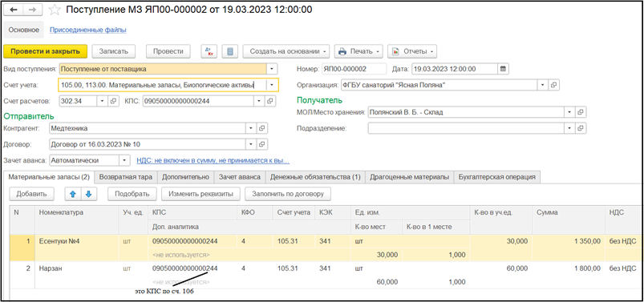Screen dimensions: 644x302
Task: Switch to Бухгалтерская операция tab
Action: coord(497,177)
